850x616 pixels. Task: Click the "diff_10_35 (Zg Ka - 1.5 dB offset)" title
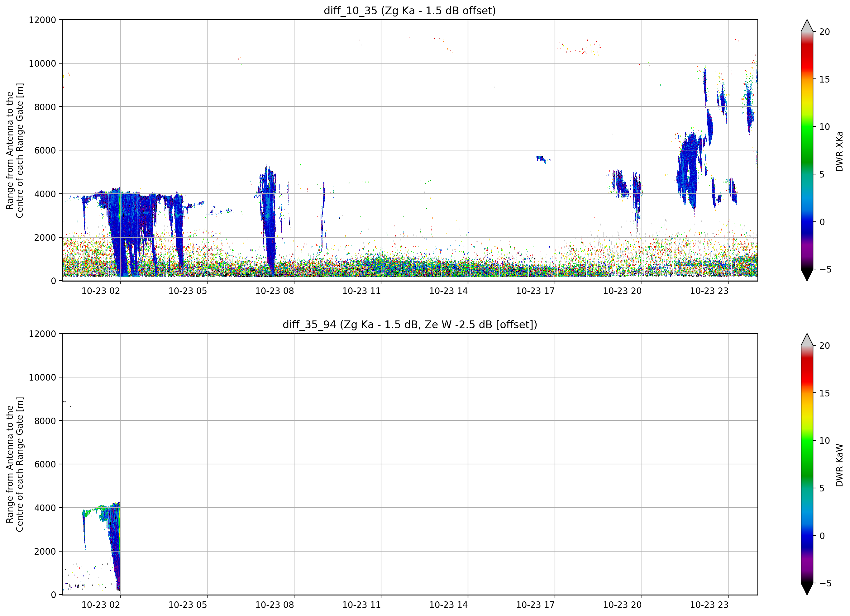[410, 11]
